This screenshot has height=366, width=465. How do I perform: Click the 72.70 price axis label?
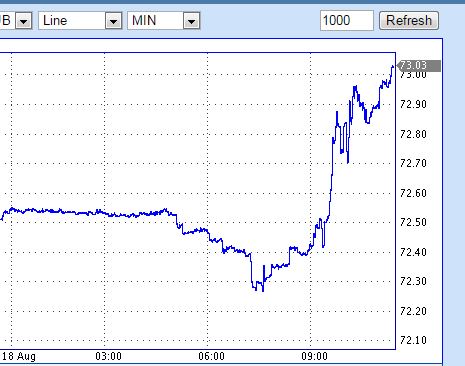413,163
